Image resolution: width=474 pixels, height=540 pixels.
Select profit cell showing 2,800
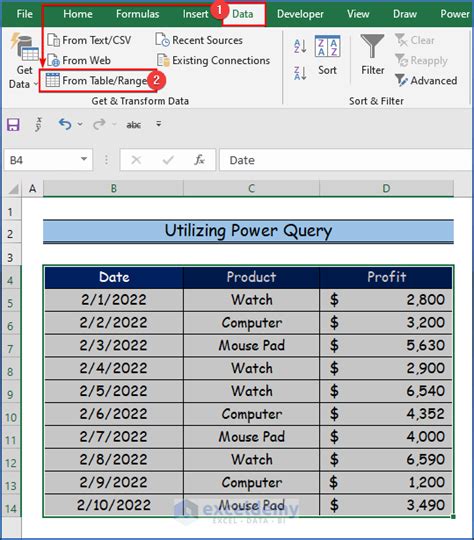coord(386,300)
